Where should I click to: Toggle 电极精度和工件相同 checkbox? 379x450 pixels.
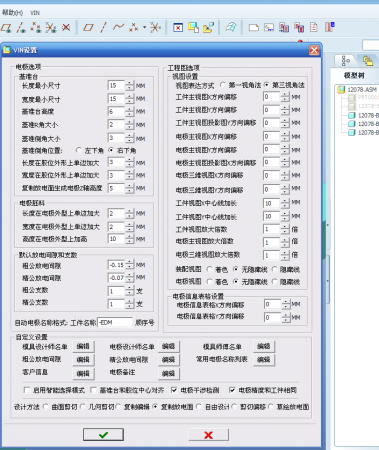(232, 390)
